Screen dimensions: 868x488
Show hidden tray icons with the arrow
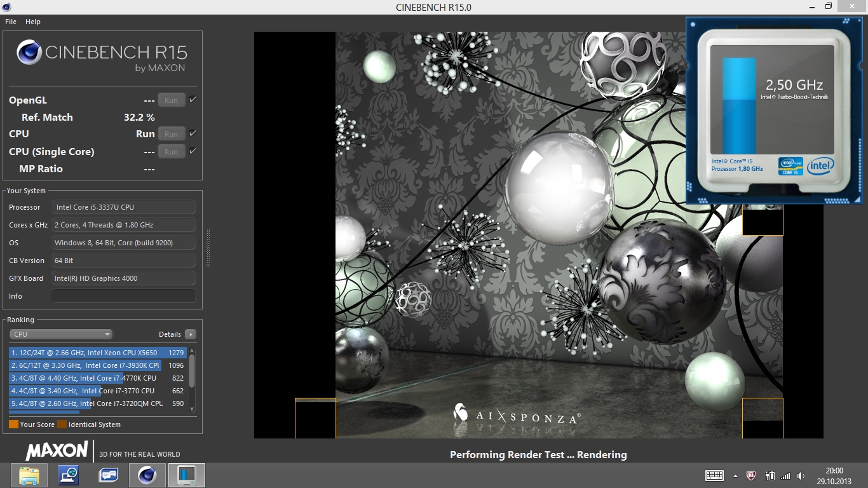[735, 475]
